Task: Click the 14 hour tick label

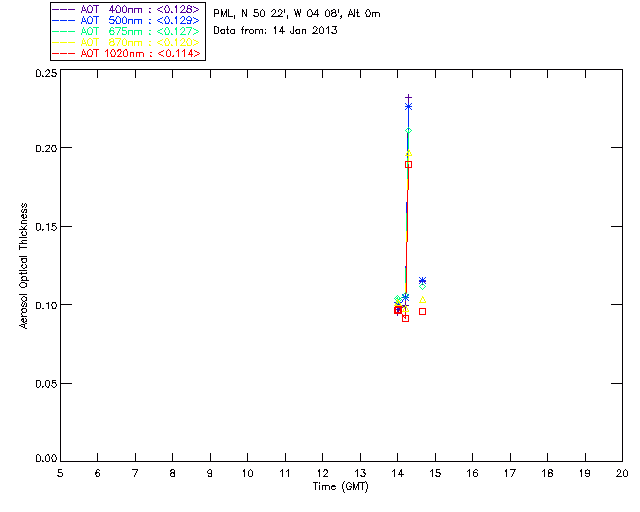Action: tap(398, 473)
